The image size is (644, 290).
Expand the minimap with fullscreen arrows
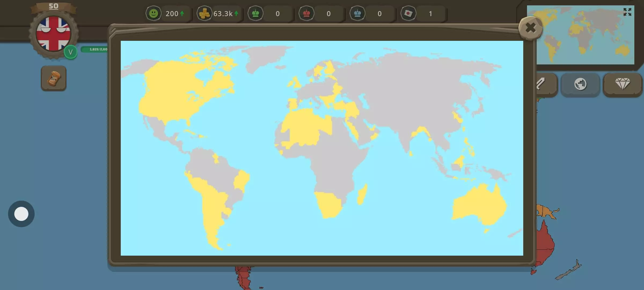coord(627,12)
